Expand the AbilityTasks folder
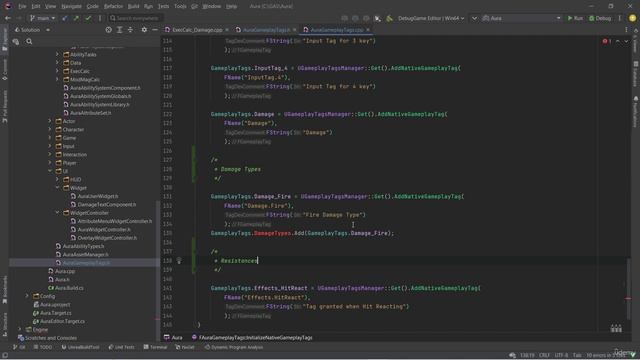640x360 pixels. point(57,54)
